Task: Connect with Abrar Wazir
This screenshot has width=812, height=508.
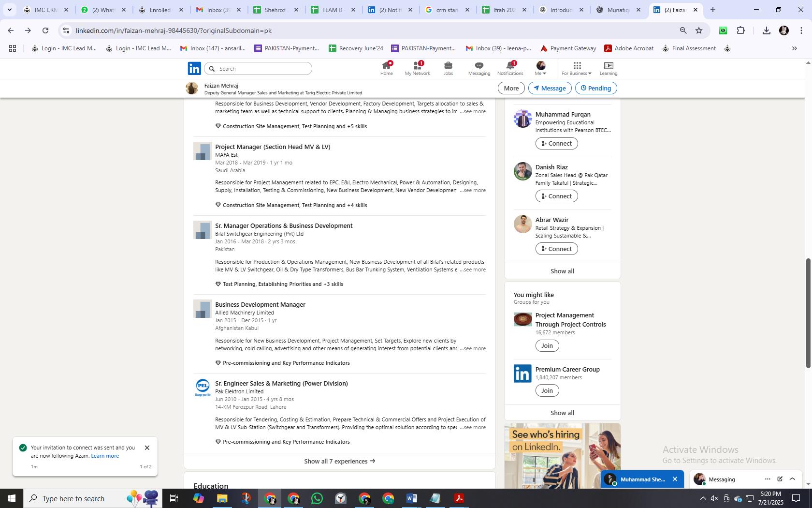Action: pyautogui.click(x=556, y=249)
